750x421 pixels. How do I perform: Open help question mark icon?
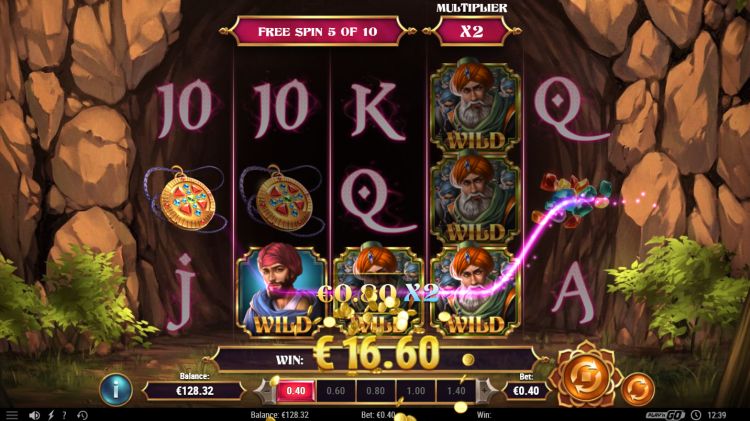coord(65,415)
